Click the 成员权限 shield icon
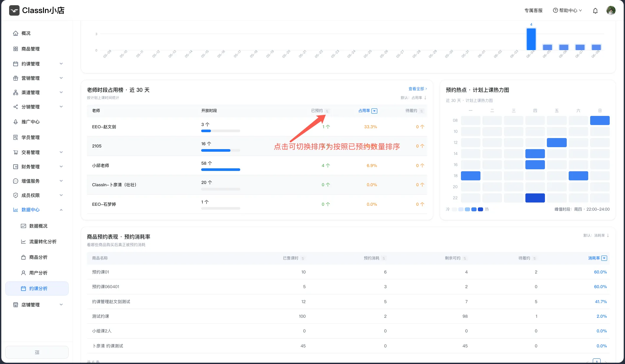The height and width of the screenshot is (364, 625). point(15,195)
